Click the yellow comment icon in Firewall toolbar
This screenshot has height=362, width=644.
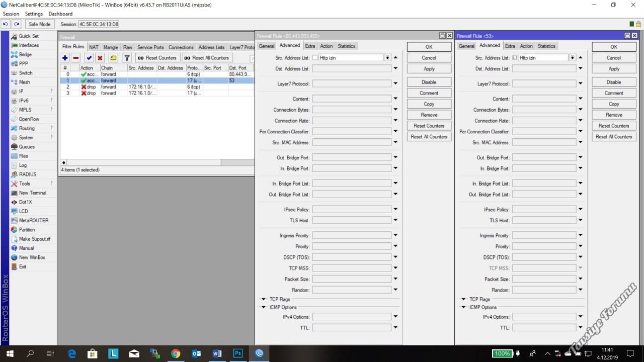pos(113,58)
